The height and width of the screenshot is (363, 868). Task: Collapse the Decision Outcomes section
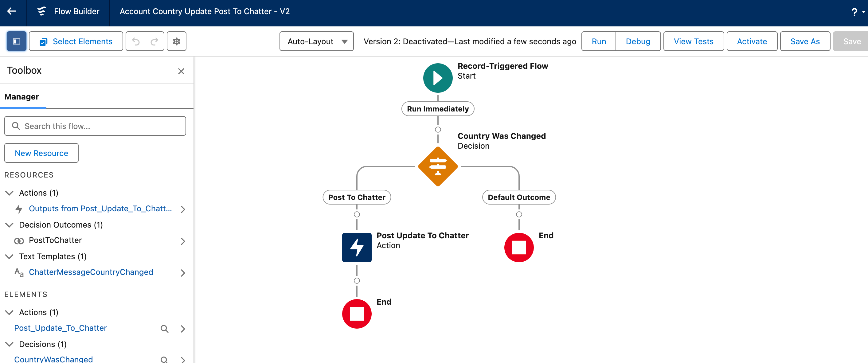coord(10,224)
